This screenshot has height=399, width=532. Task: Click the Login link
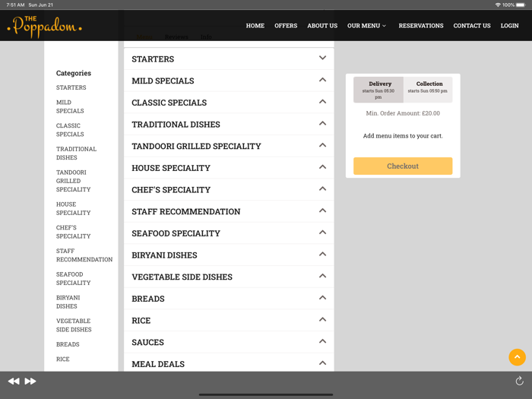(x=509, y=26)
